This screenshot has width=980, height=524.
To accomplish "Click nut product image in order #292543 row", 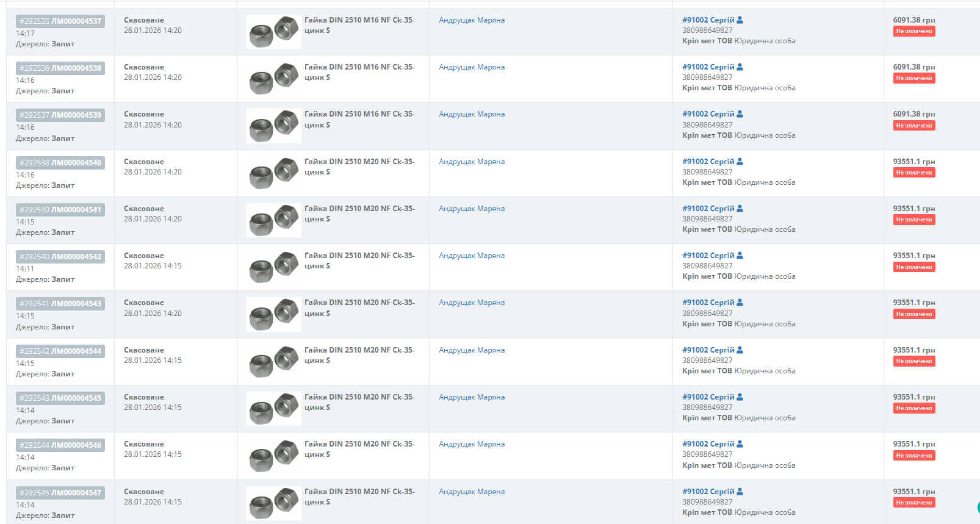I will point(273,409).
